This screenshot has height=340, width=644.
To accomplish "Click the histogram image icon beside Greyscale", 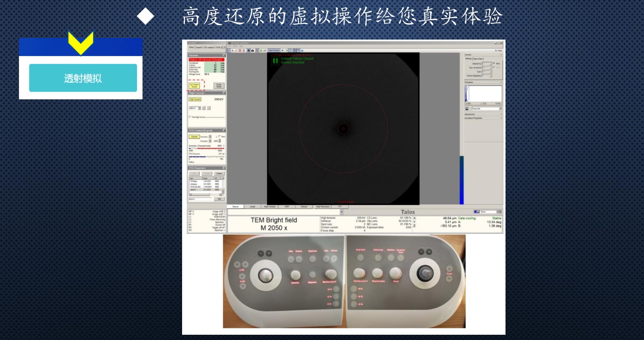I will tap(467, 109).
